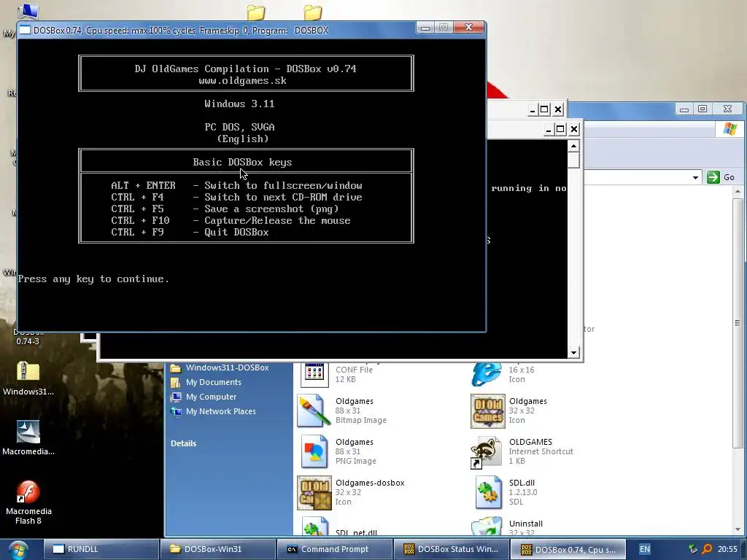The width and height of the screenshot is (747, 560).
Task: Click the Safely Remove Hardware tray icon
Action: coord(693,549)
